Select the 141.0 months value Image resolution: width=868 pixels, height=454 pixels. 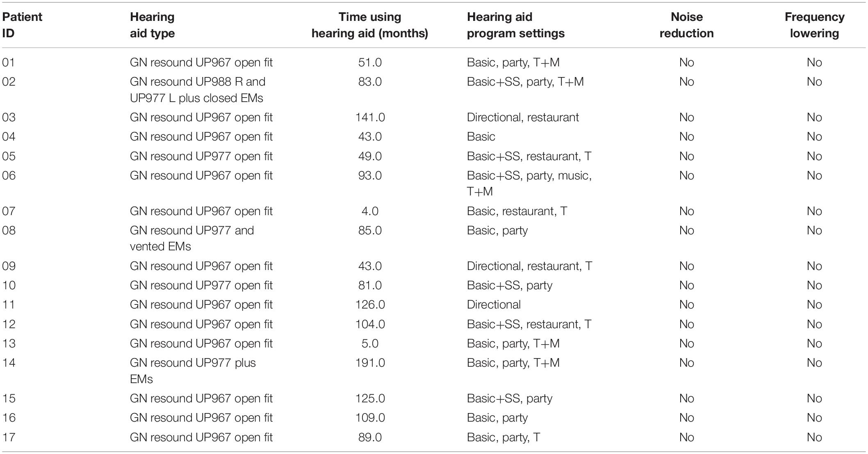pyautogui.click(x=370, y=117)
